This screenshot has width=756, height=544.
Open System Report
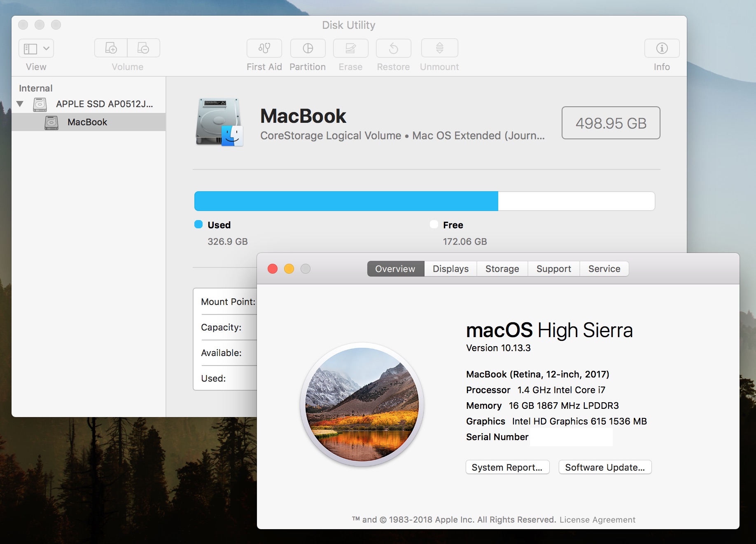pos(507,467)
